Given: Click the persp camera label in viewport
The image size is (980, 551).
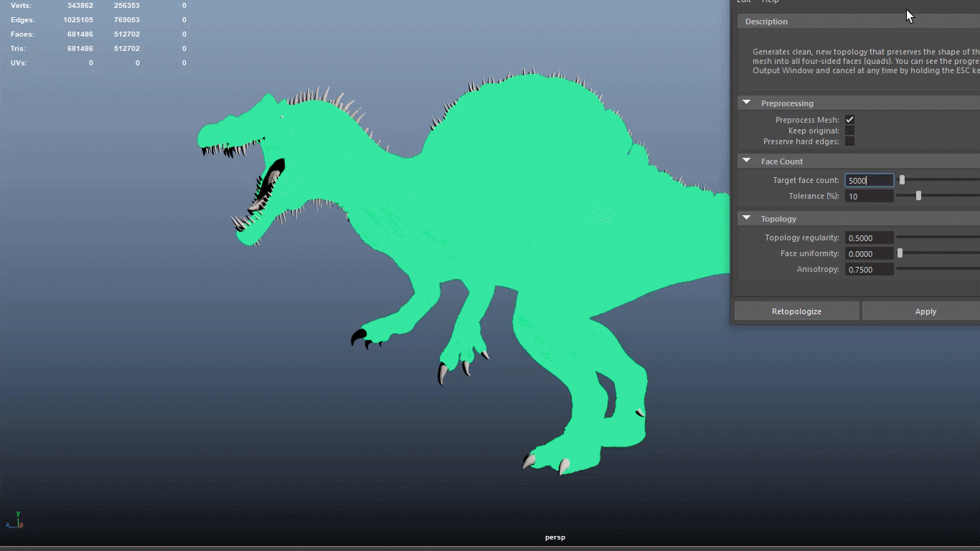Looking at the screenshot, I should [x=555, y=537].
